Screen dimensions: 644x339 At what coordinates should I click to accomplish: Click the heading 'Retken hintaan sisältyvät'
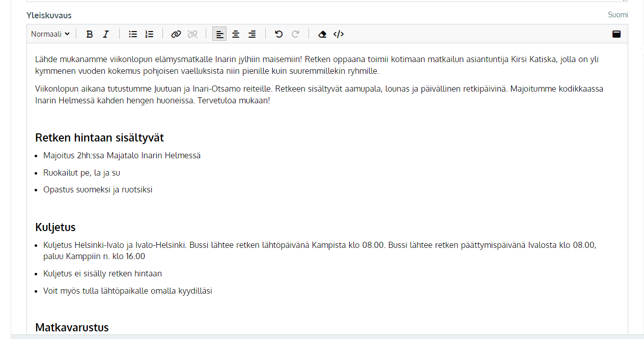point(99,137)
